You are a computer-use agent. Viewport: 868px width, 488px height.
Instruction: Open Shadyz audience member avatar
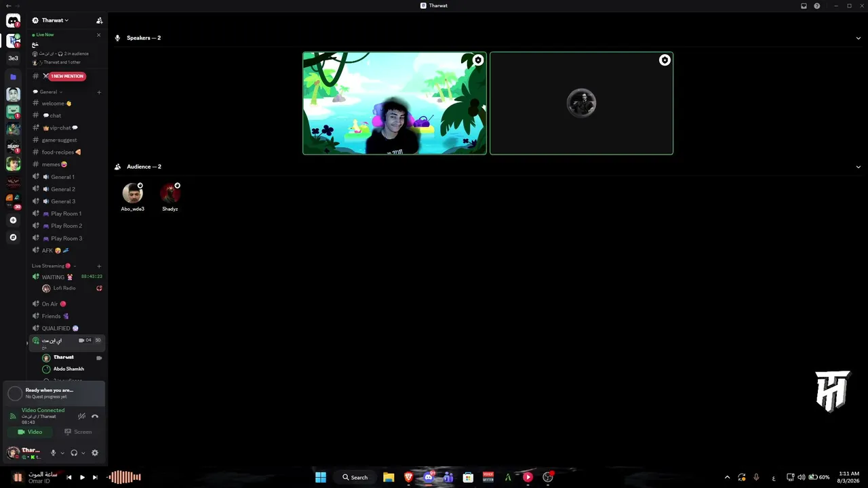170,194
